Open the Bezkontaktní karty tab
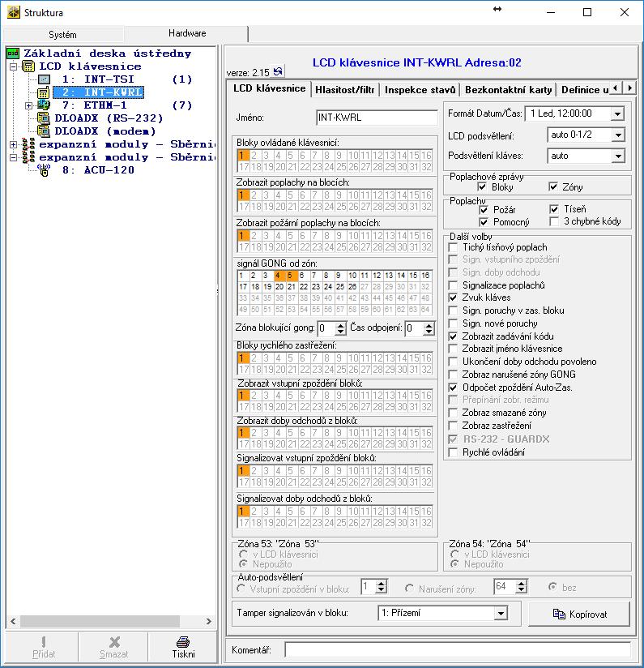This screenshot has height=668, width=644. [508, 90]
